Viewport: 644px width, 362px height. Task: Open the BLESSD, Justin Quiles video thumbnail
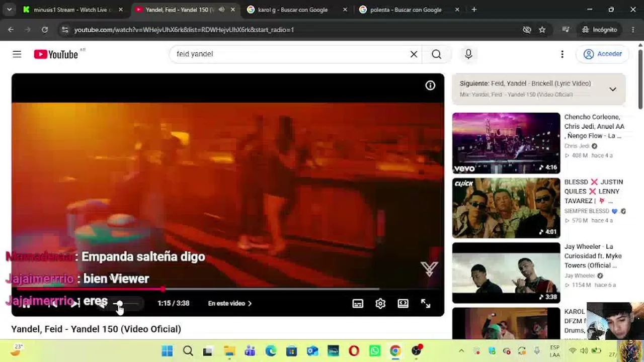click(x=506, y=208)
